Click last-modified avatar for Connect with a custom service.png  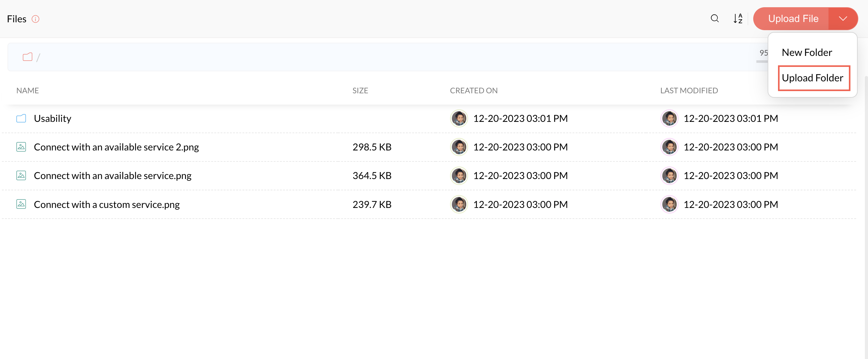(669, 204)
